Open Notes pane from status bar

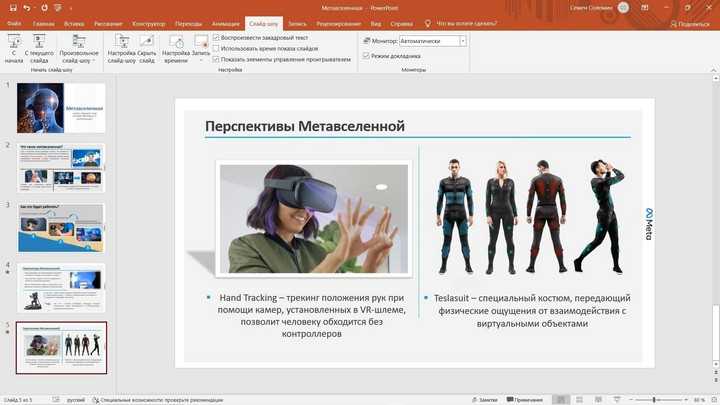(484, 400)
